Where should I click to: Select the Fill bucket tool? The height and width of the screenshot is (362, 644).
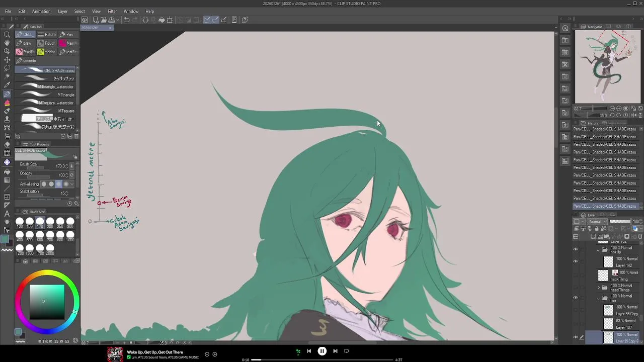pos(7,171)
